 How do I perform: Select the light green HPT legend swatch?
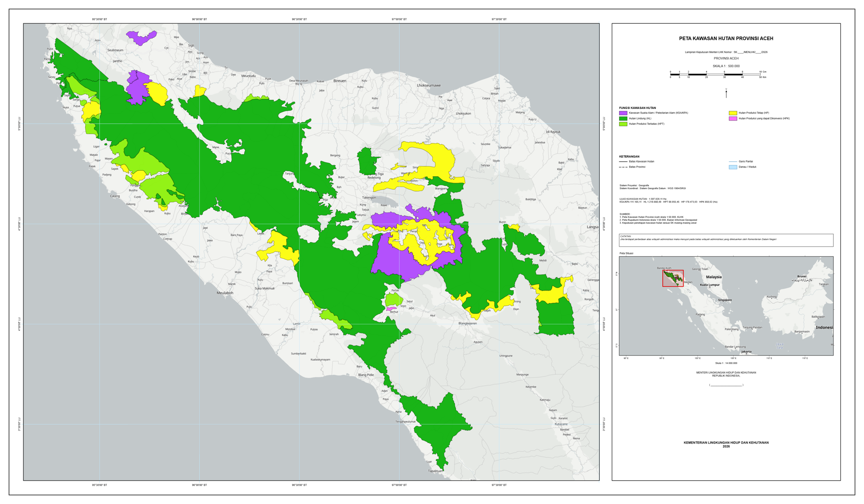tap(623, 124)
